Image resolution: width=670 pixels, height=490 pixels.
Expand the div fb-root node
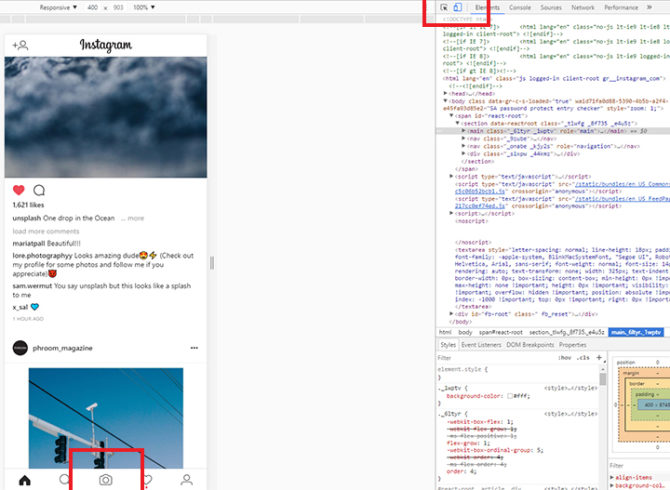point(451,314)
